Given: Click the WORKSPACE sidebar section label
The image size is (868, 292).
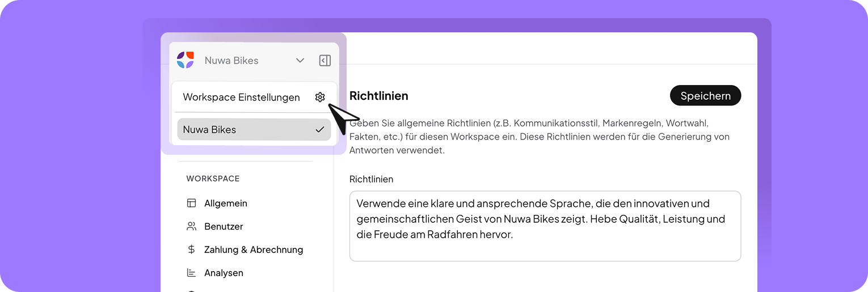Looking at the screenshot, I should point(213,179).
